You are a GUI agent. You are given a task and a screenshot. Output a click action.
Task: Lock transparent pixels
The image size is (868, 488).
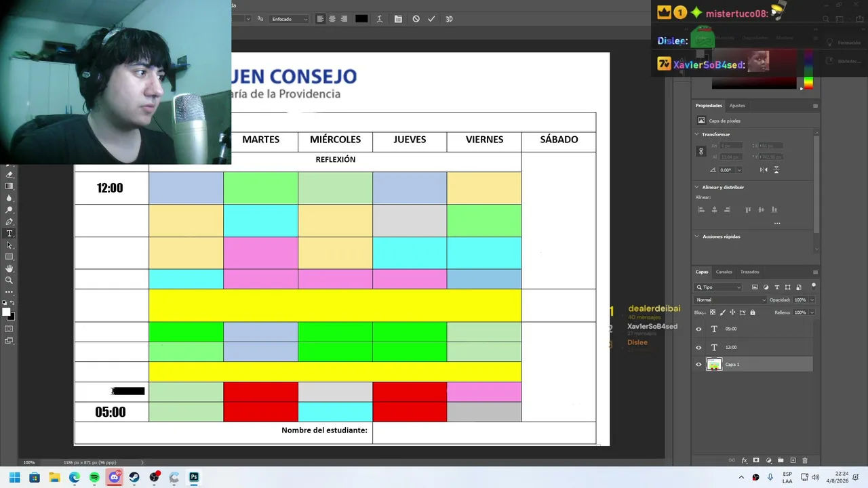coord(712,312)
